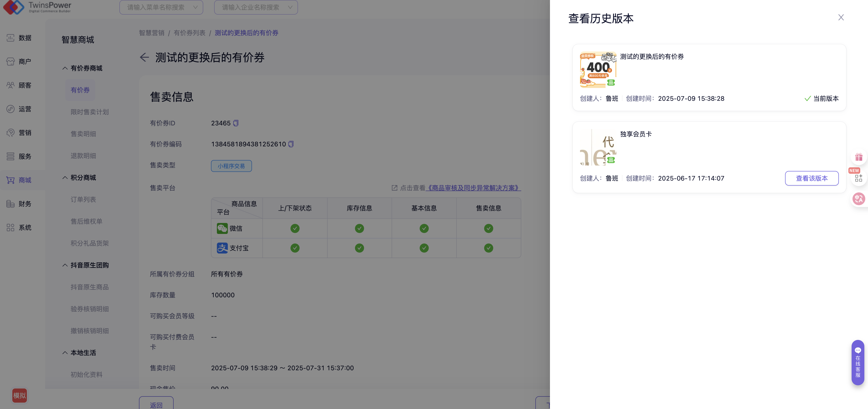This screenshot has height=409, width=868.
Task: Open the enterprise name search dropdown
Action: pyautogui.click(x=256, y=7)
